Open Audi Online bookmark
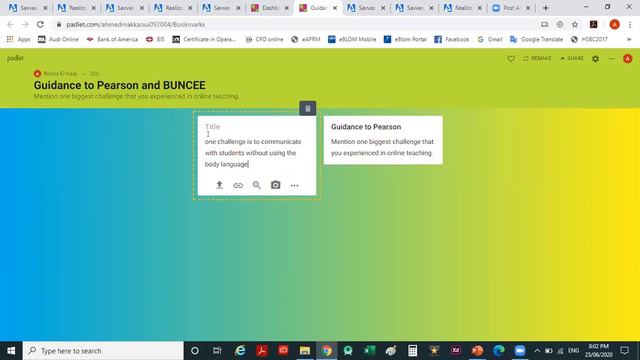The width and height of the screenshot is (640, 360). coord(58,39)
